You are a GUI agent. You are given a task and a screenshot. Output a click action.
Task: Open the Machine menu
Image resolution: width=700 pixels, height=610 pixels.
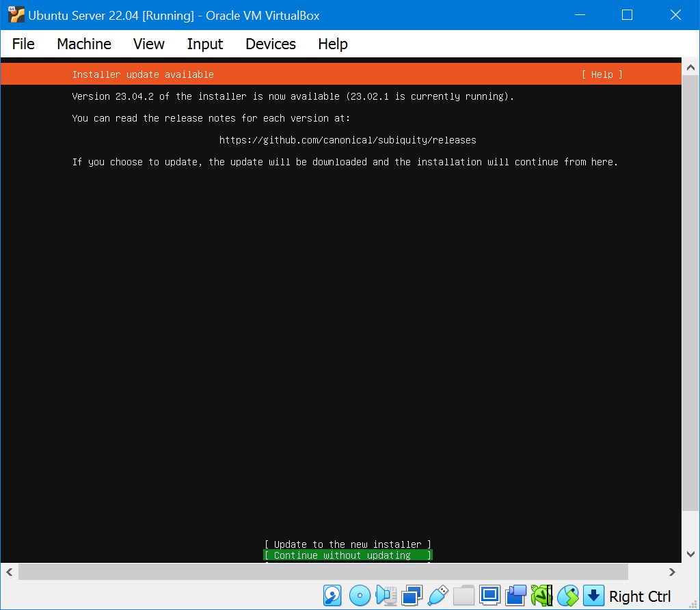click(x=84, y=44)
